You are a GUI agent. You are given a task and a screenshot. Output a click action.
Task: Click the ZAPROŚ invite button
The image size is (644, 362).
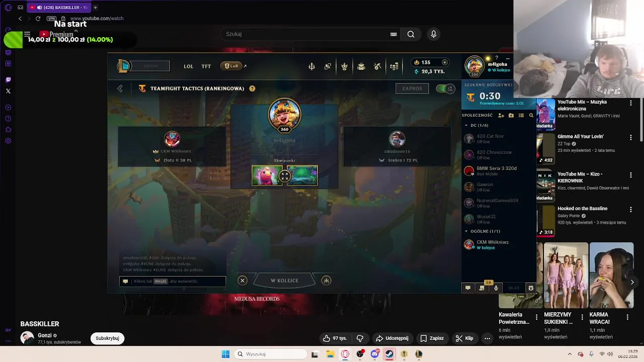click(412, 88)
